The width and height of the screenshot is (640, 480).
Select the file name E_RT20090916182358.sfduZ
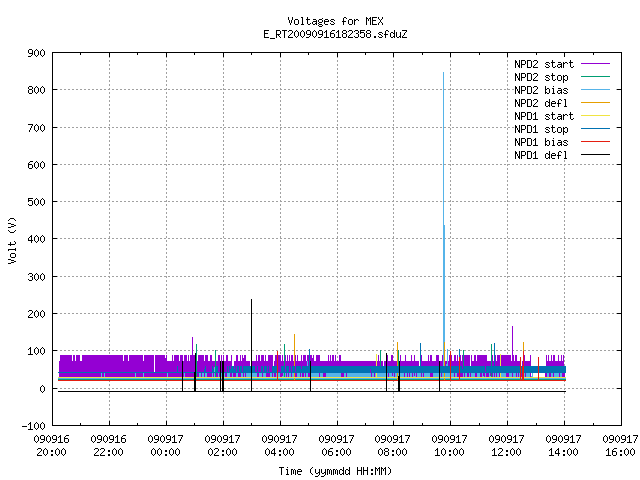coord(335,34)
